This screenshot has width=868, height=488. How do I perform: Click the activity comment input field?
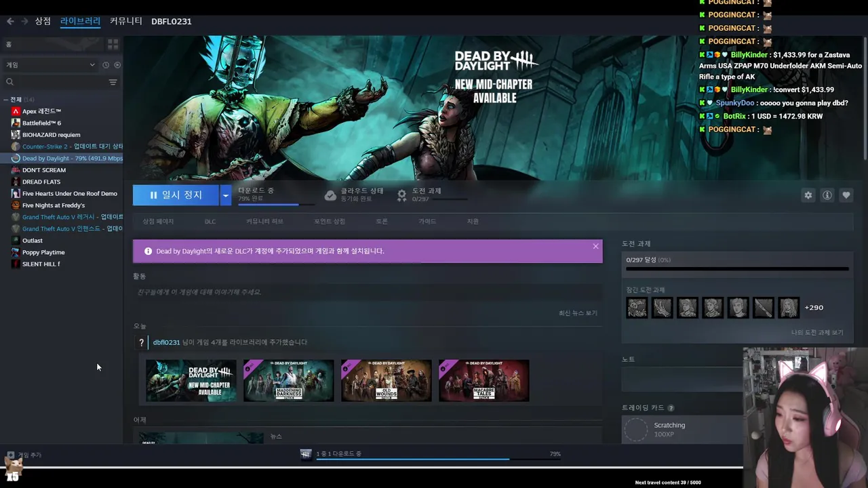(x=368, y=292)
